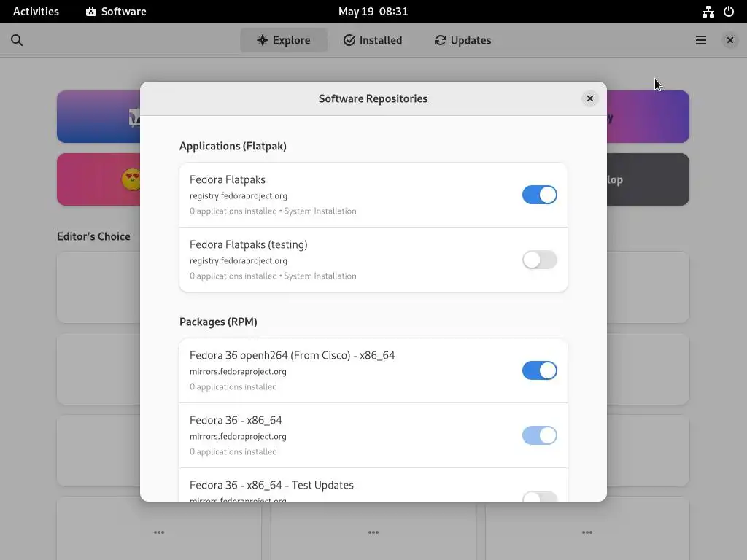Switch to the Installed tab
This screenshot has height=560, width=747.
point(373,41)
